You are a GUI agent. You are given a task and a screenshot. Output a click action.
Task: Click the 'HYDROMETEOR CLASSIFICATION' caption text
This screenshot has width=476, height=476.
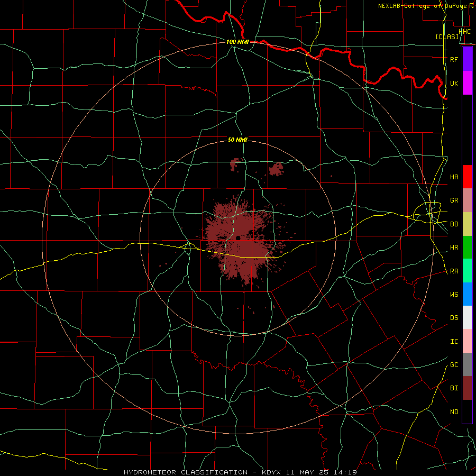[x=186, y=472]
